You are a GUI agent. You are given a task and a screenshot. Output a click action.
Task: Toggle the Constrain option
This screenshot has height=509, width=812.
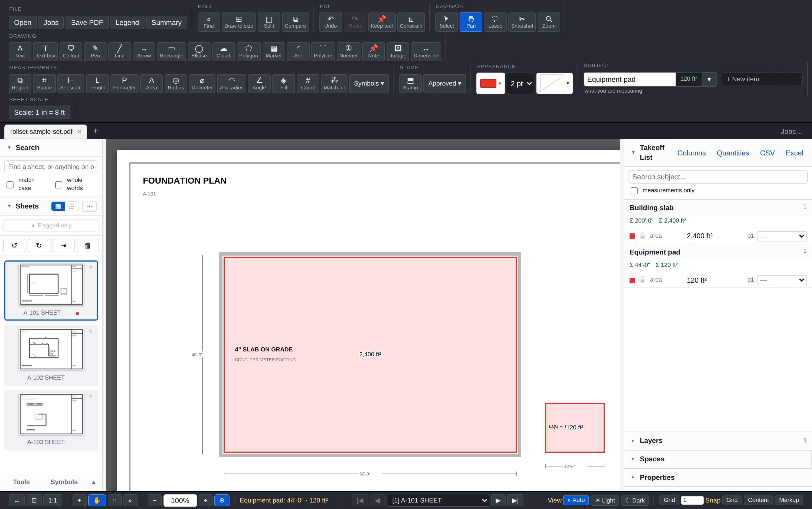pos(411,22)
